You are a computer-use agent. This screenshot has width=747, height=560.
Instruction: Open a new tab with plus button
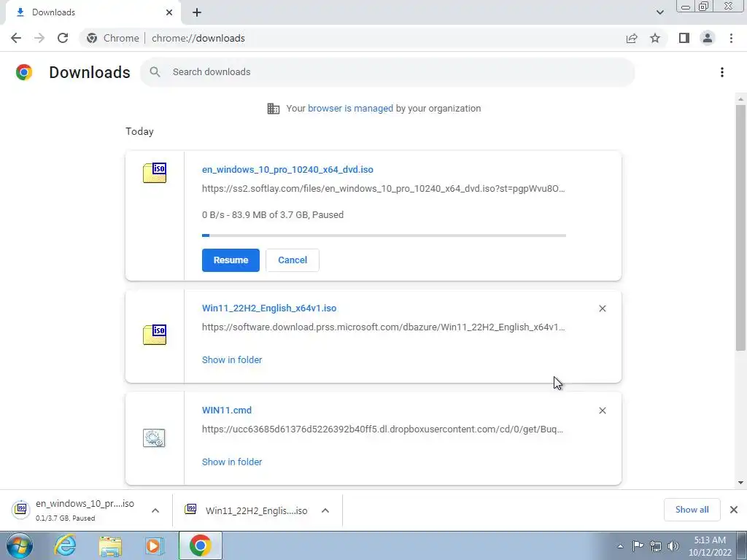[x=197, y=12]
